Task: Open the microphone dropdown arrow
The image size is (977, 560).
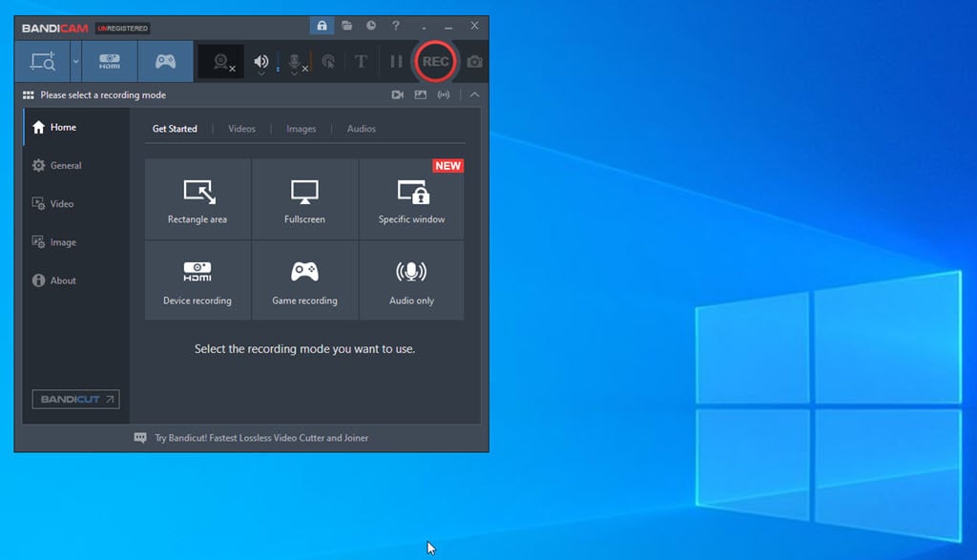Action: click(294, 74)
